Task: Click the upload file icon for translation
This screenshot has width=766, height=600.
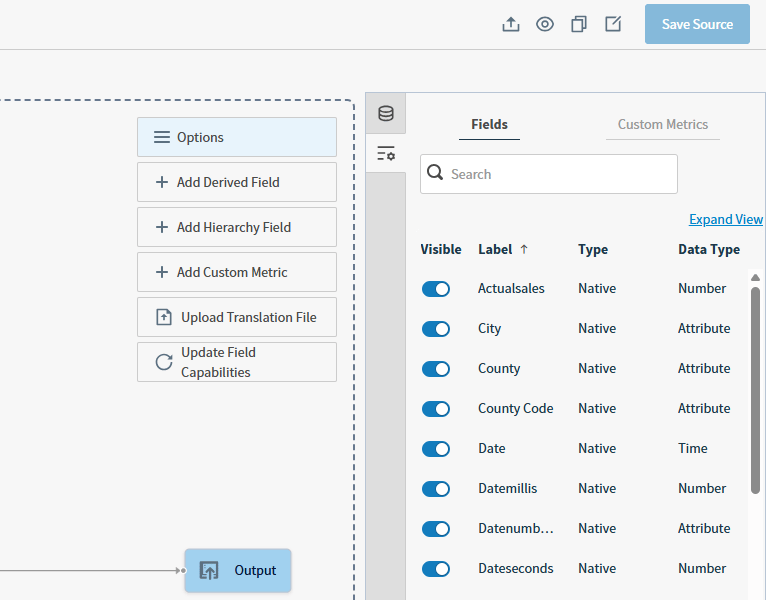Action: [x=164, y=317]
